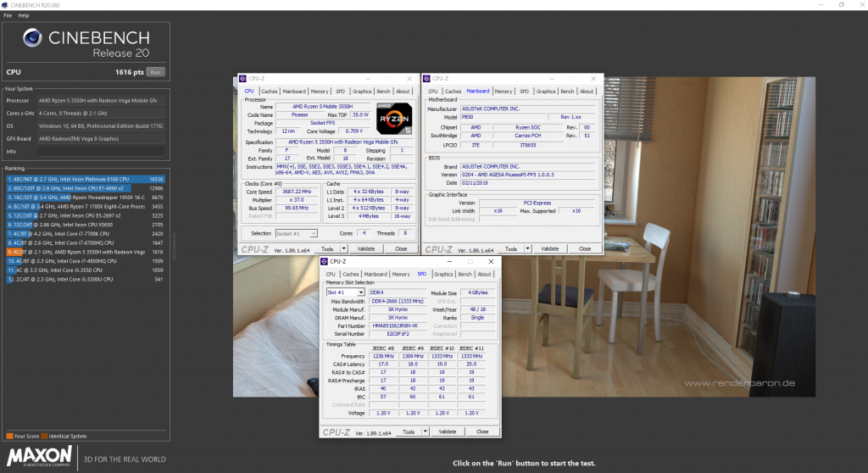Open the Slot #1 memory slot dropdown
This screenshot has width=868, height=473.
[x=360, y=292]
